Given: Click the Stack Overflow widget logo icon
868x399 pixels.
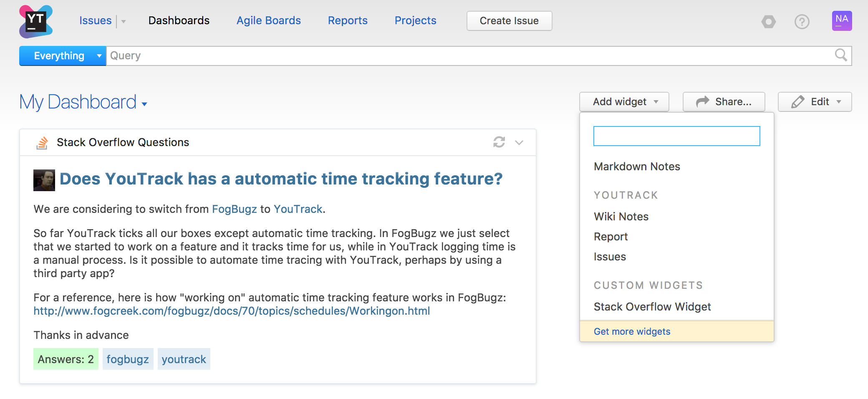Looking at the screenshot, I should click(42, 142).
